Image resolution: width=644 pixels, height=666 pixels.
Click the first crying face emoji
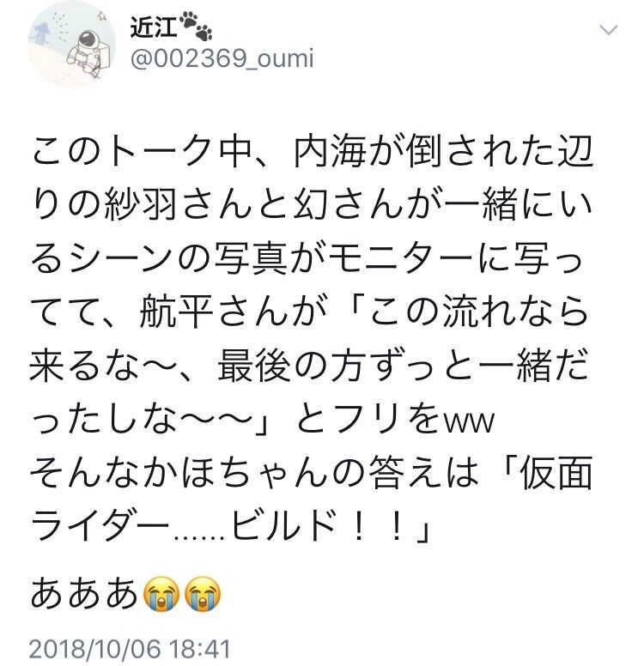161,593
